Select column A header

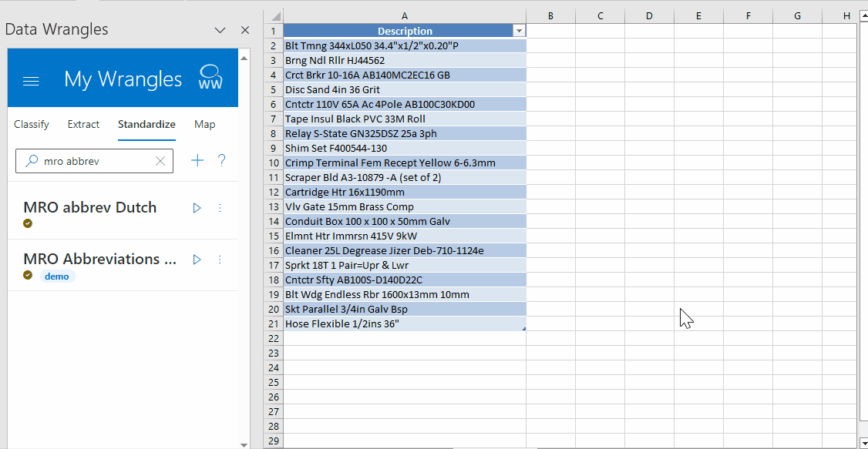coord(405,16)
